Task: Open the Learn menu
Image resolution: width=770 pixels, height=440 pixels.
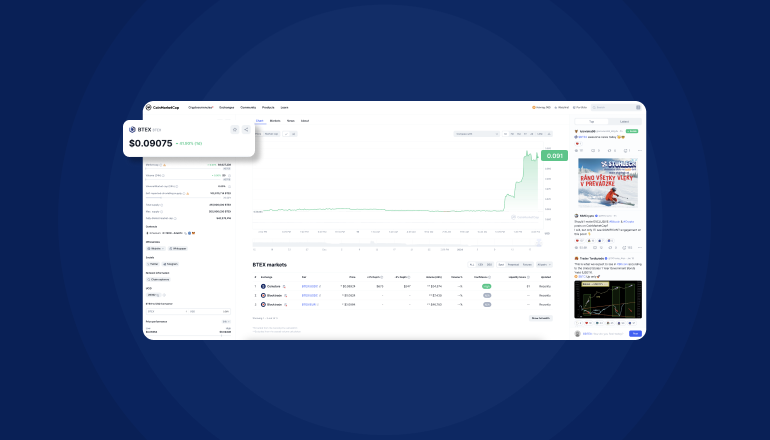Action: pos(284,108)
